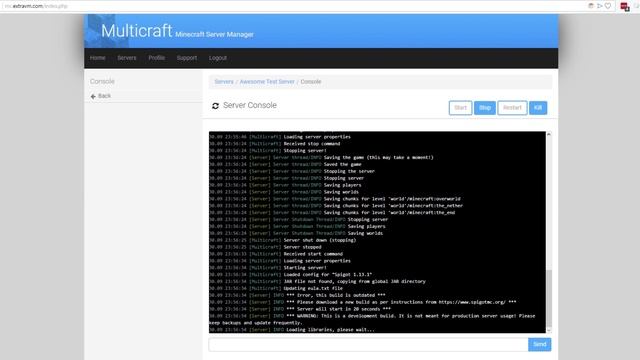Stop the server with Stop button
Viewport: 640px width, 360px height.
(485, 108)
